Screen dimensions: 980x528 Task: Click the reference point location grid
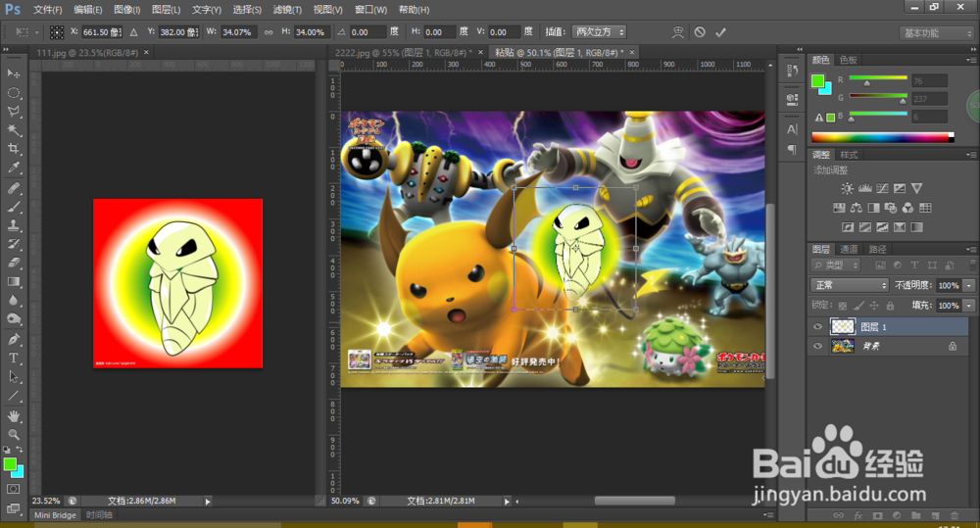pos(57,32)
